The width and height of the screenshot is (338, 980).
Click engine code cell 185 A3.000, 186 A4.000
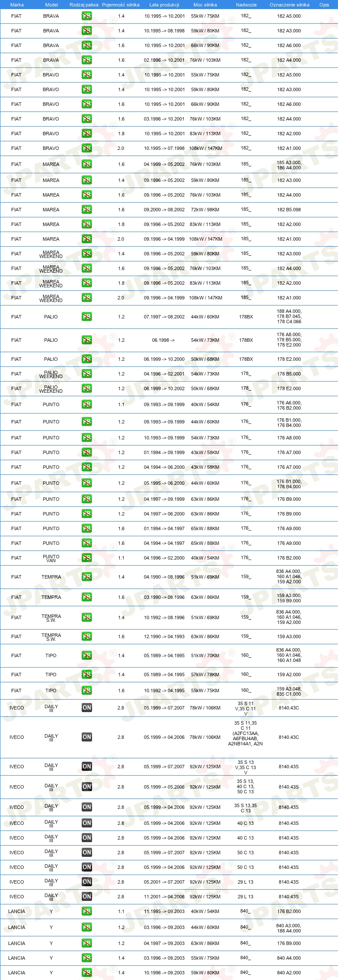pos(289,165)
